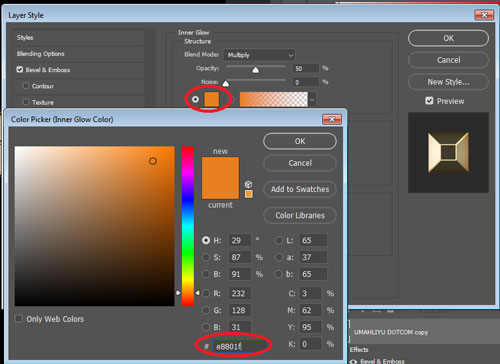This screenshot has width=500, height=364.
Task: Click the Noise slider handle
Action: (226, 83)
